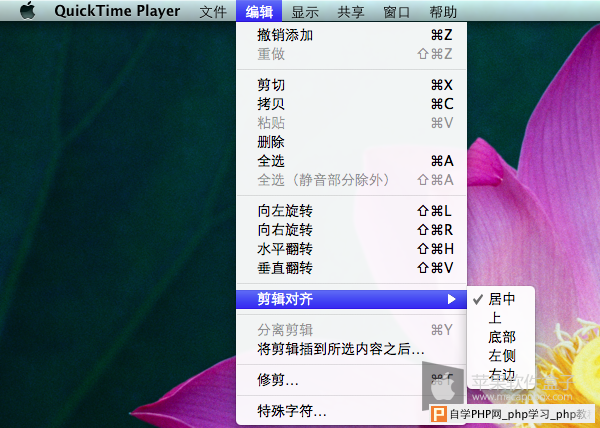Choose 向右旋转 to rotate right
The height and width of the screenshot is (428, 600).
(351, 230)
